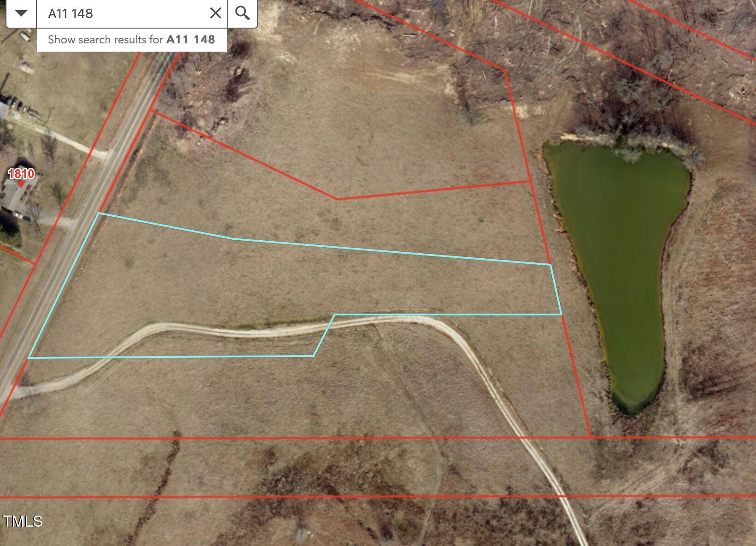Open the search options dropdown arrow
Viewport: 756px width, 546px height.
click(21, 13)
